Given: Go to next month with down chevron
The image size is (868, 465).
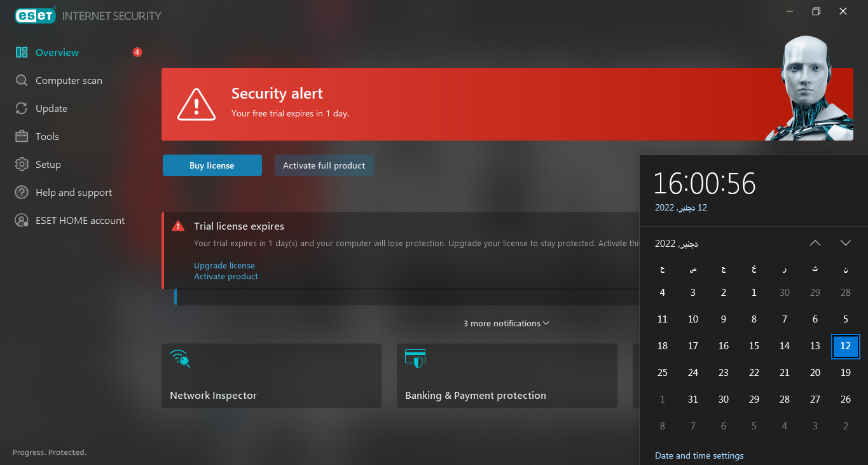Looking at the screenshot, I should [x=846, y=243].
